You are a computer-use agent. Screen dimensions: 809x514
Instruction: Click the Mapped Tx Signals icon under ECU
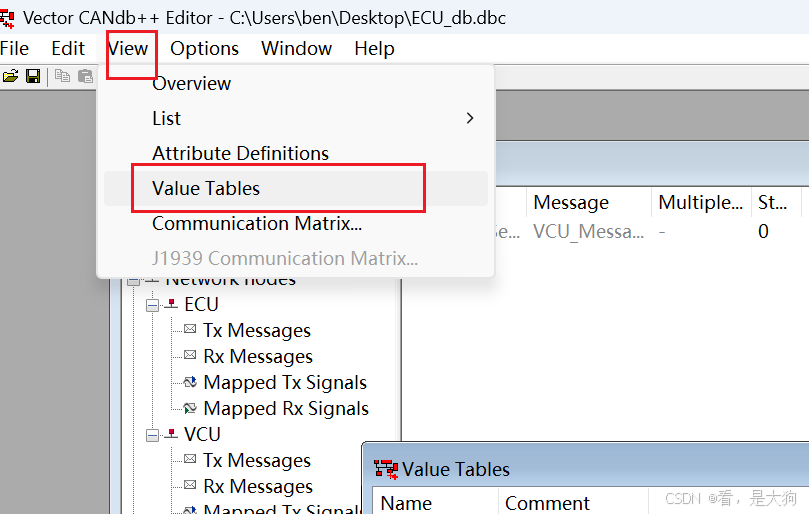tap(190, 382)
